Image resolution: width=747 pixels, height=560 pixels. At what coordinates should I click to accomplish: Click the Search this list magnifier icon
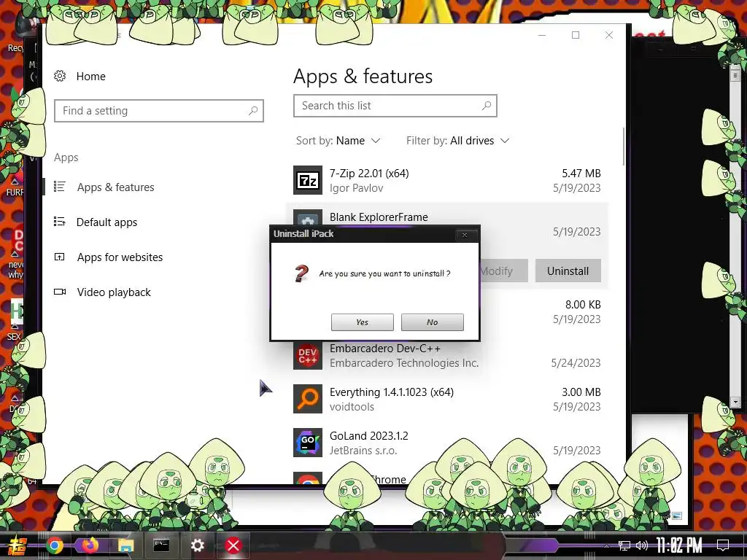click(x=486, y=105)
